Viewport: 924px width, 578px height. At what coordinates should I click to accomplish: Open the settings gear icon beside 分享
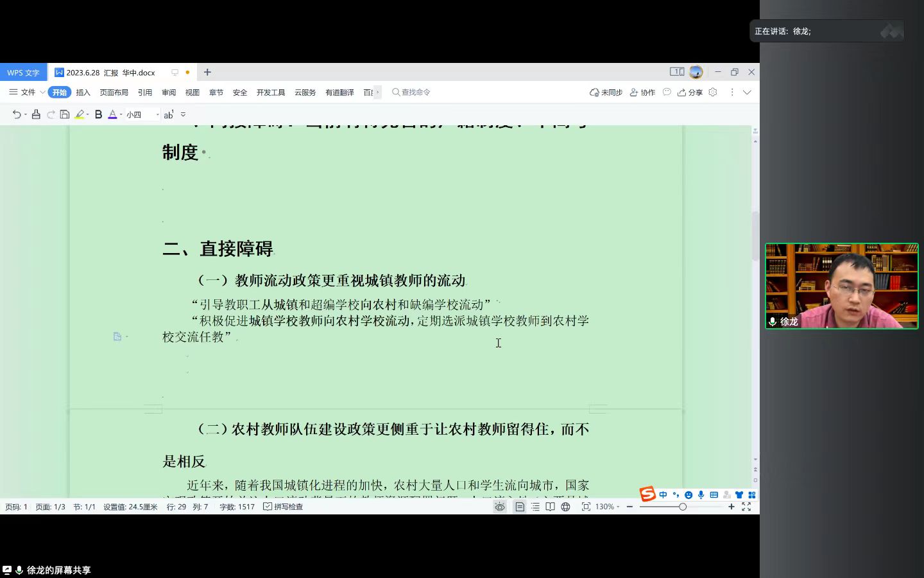tap(713, 92)
